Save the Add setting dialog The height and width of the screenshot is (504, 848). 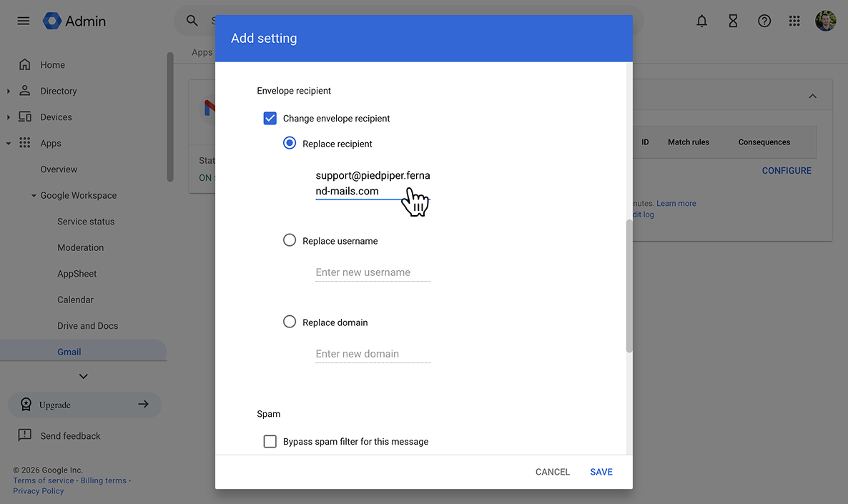pos(601,472)
